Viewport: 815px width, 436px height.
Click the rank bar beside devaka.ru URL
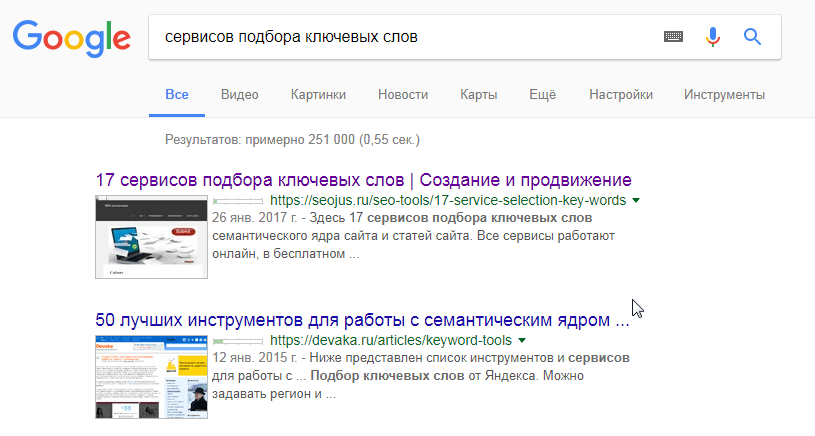(x=238, y=341)
